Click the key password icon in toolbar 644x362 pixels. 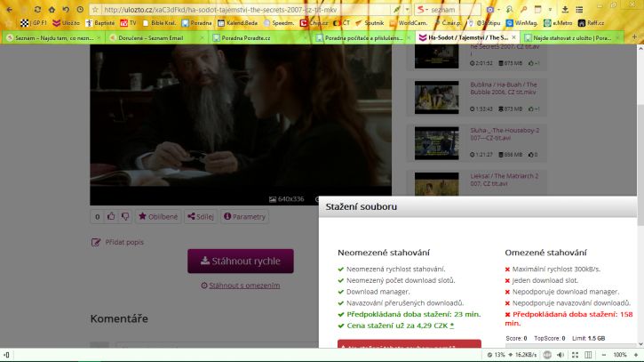(524, 10)
